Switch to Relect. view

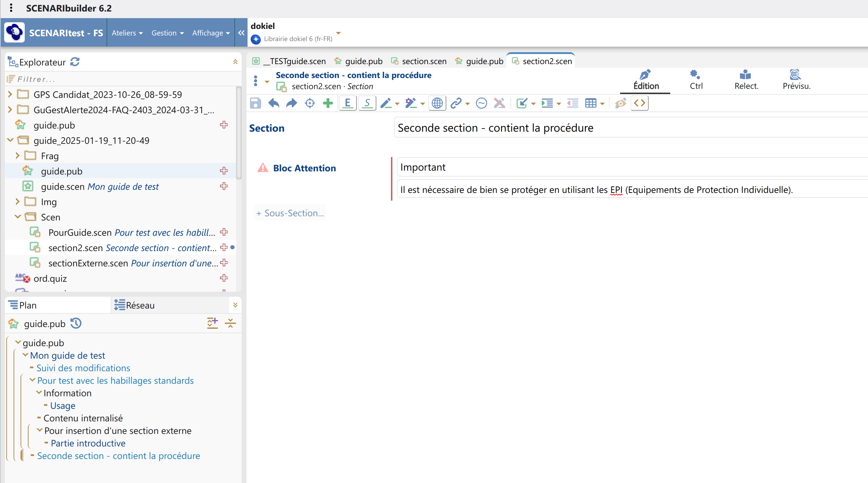coord(746,80)
